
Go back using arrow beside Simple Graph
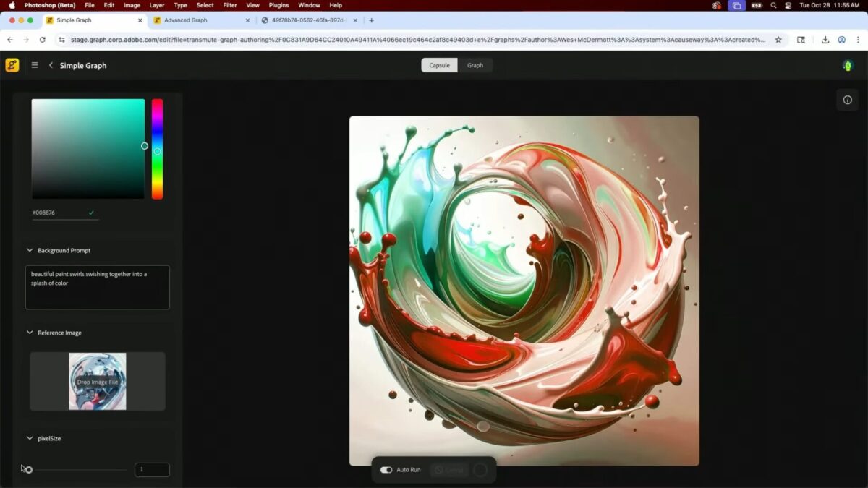(51, 65)
